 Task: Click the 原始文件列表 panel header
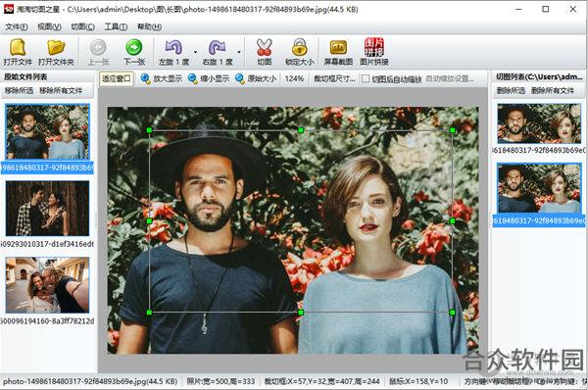pos(25,76)
